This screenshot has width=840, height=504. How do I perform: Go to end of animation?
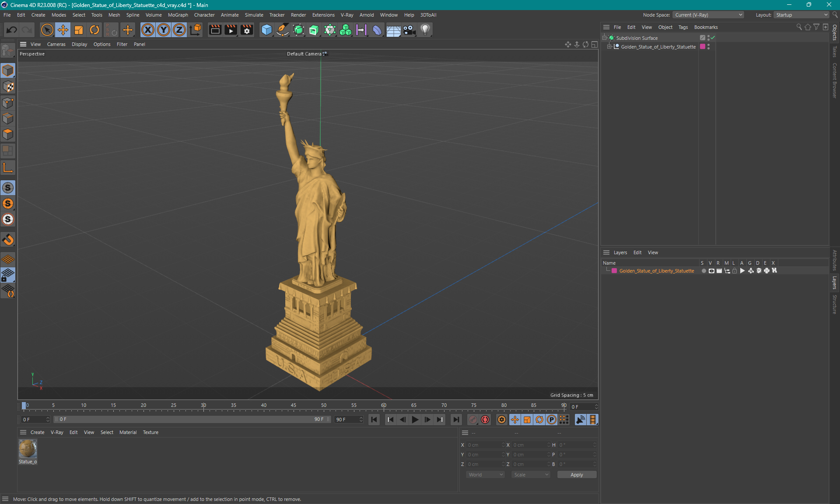pos(456,420)
